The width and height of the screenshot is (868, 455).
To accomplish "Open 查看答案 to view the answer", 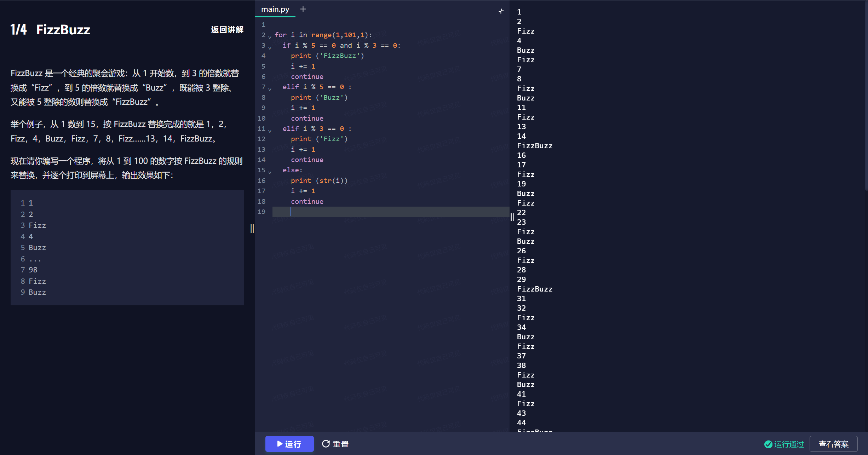I will pyautogui.click(x=833, y=444).
